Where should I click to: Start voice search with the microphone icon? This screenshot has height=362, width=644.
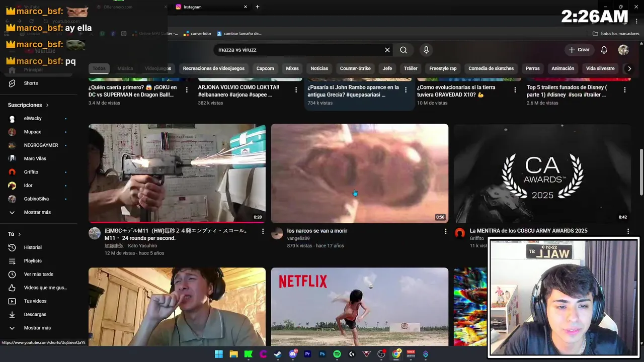click(x=426, y=50)
